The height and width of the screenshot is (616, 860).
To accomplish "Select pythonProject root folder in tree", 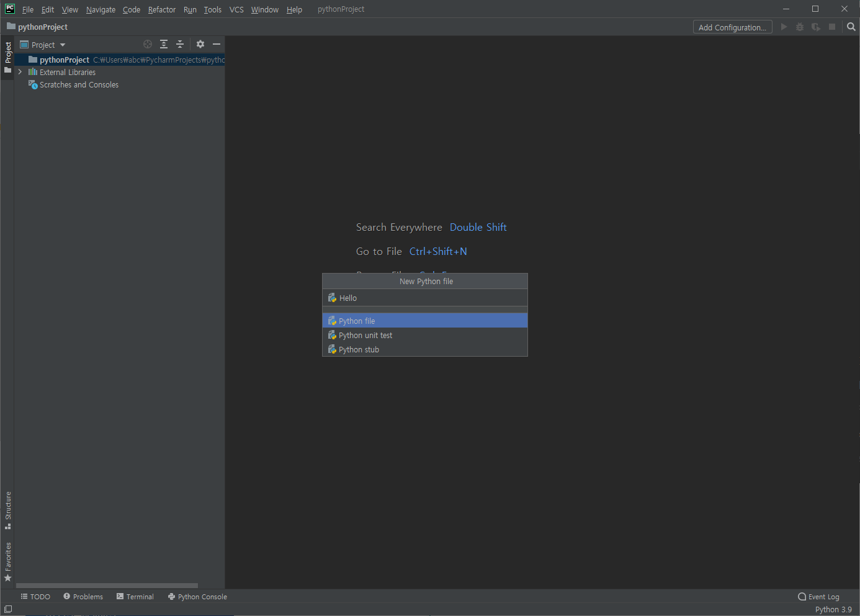I will [120, 60].
